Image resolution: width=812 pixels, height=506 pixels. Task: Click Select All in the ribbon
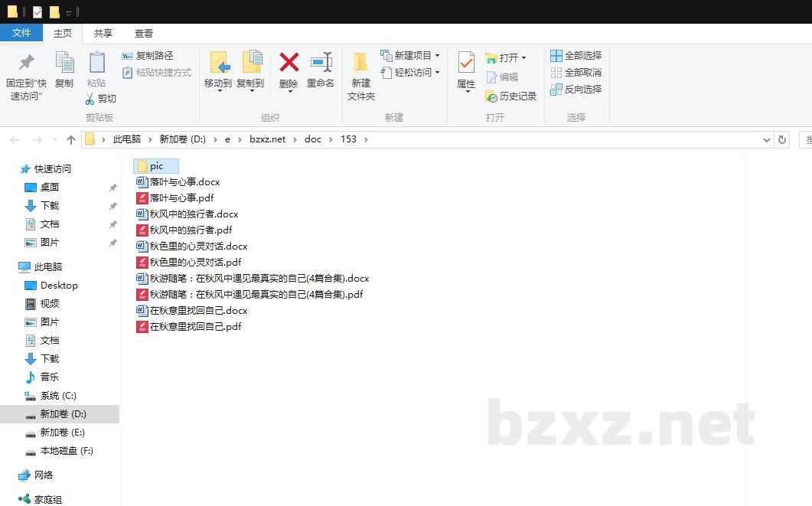(576, 56)
